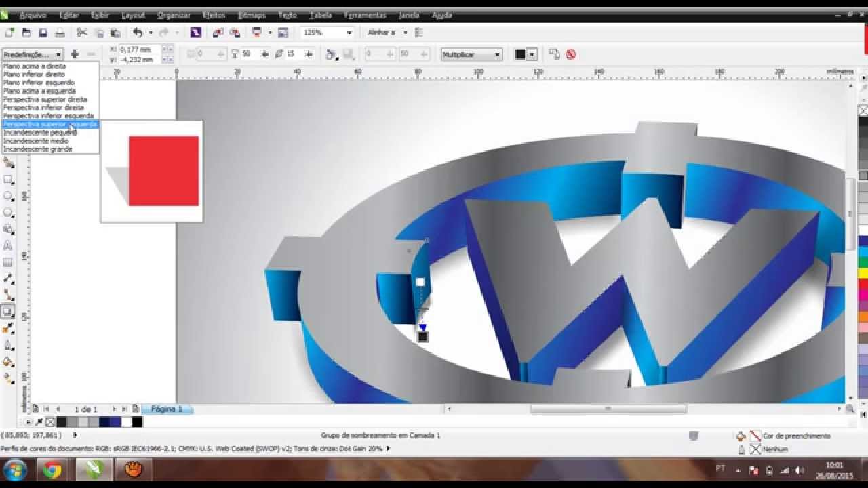868x488 pixels.
Task: Open the shadow color picker dropdown arrow
Action: click(x=532, y=54)
